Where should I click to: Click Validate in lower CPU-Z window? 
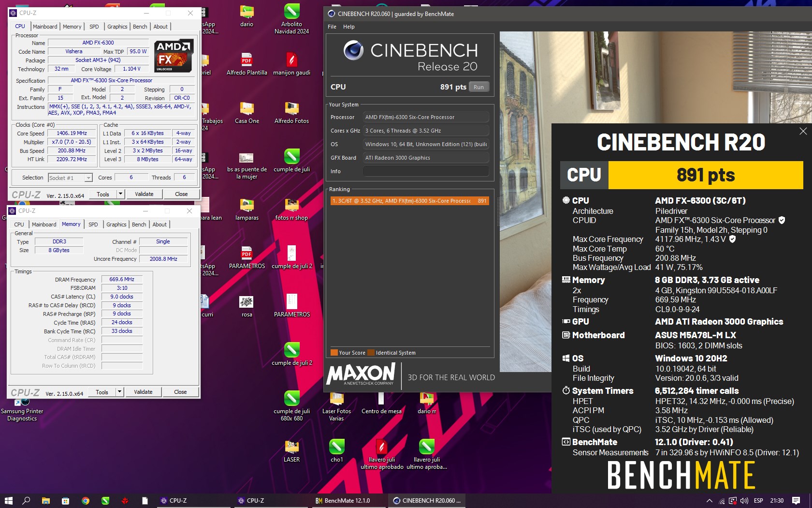pyautogui.click(x=143, y=392)
